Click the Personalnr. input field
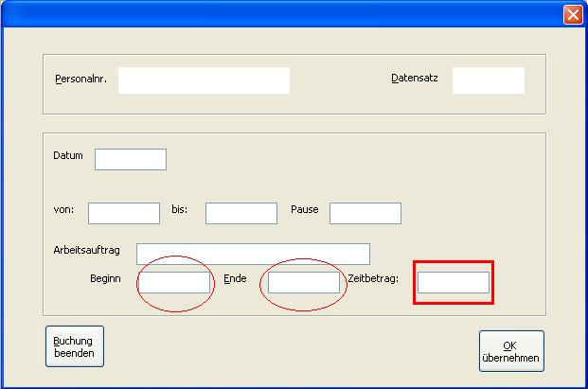588x389 pixels. coord(204,80)
